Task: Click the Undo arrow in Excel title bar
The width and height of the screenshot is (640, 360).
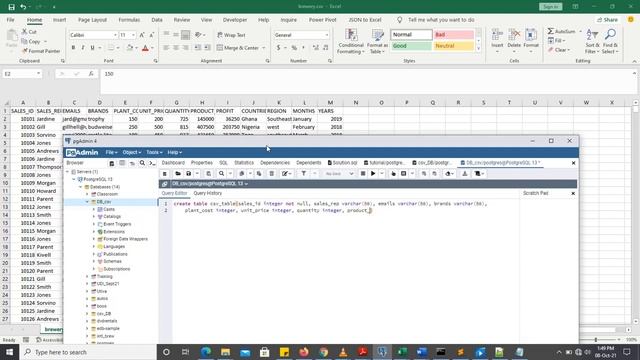Action: tap(23, 7)
